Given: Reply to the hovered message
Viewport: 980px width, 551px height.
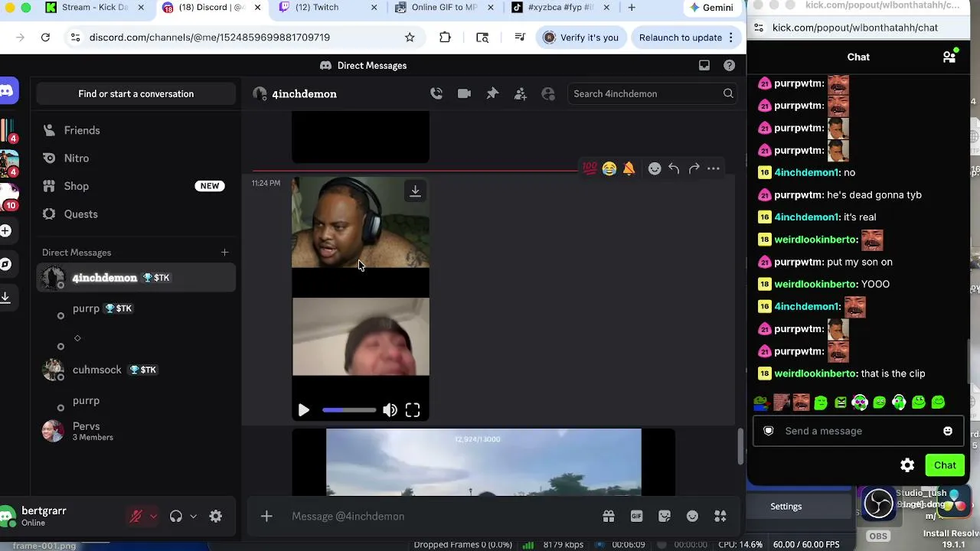Looking at the screenshot, I should [x=674, y=168].
